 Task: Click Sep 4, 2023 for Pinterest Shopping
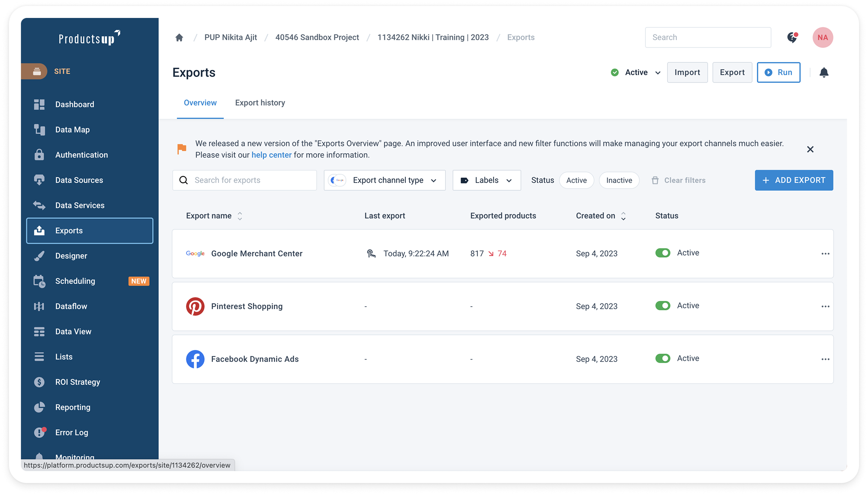(x=596, y=306)
